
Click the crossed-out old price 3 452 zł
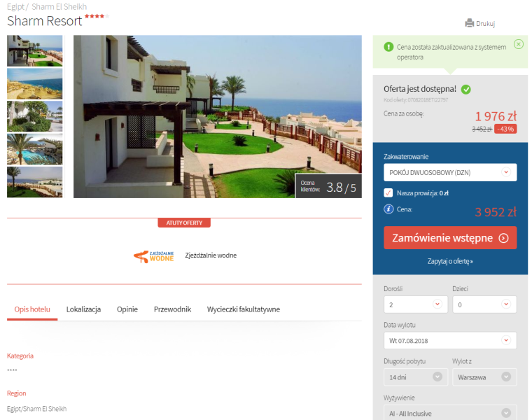pos(482,129)
